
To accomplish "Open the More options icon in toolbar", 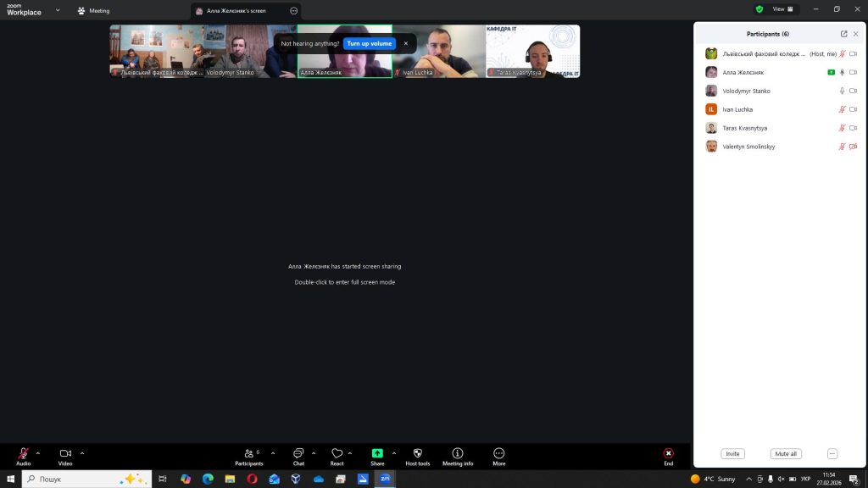I will (x=498, y=453).
